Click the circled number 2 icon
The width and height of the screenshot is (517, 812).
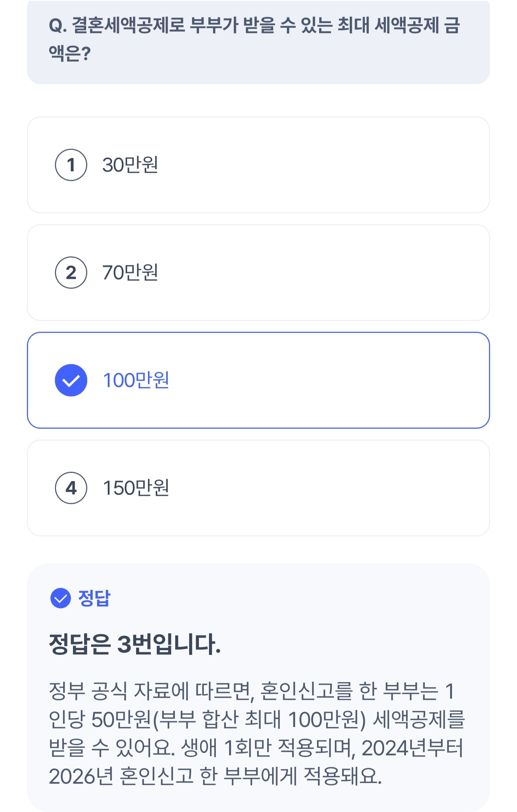tap(71, 272)
